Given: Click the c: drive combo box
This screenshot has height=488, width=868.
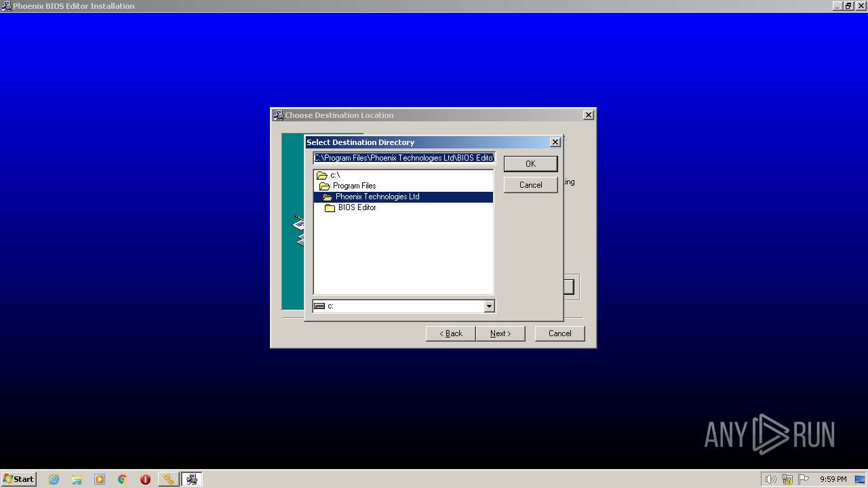Looking at the screenshot, I should [x=403, y=306].
